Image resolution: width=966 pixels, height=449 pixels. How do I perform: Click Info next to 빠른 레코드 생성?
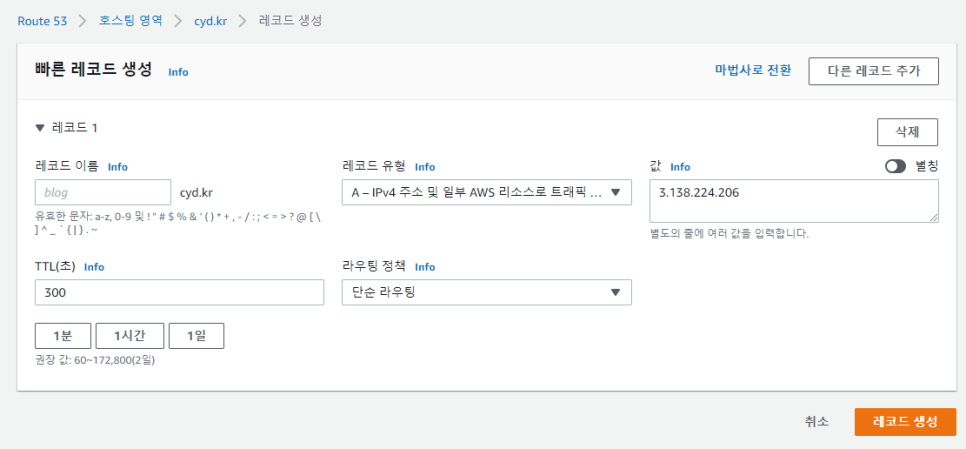(178, 72)
